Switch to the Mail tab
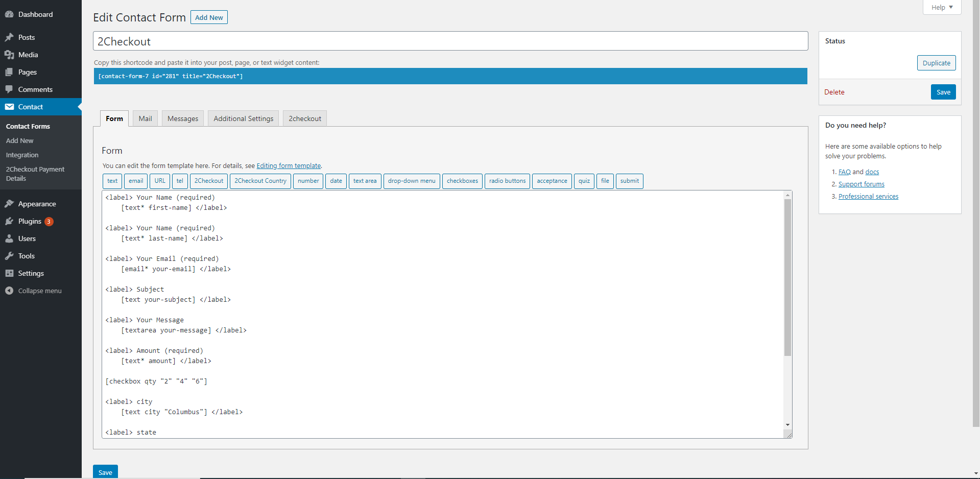The height and width of the screenshot is (479, 980). pyautogui.click(x=145, y=118)
